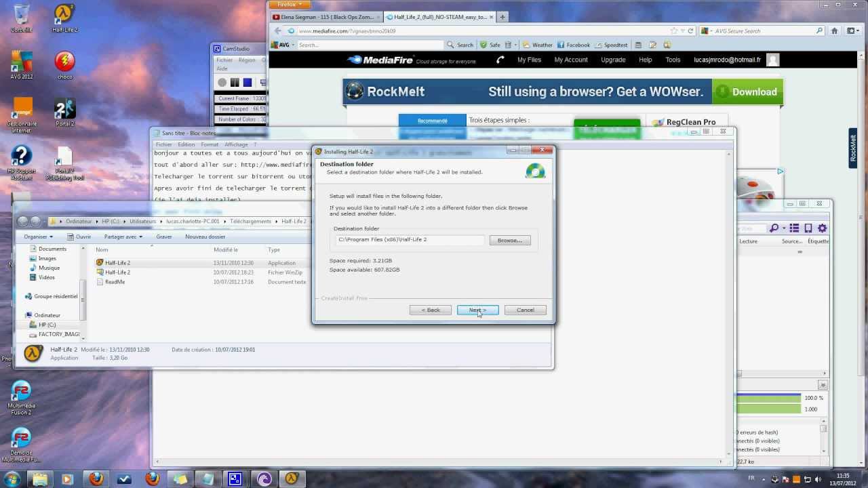The width and height of the screenshot is (868, 488).
Task: Select Half-Life 2 WinZip file row
Action: click(x=203, y=272)
